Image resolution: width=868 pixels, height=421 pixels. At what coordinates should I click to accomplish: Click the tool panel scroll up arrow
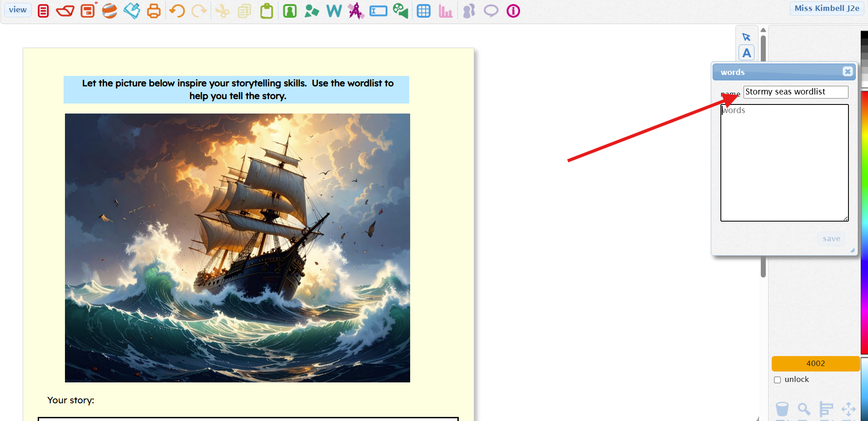coord(763,30)
